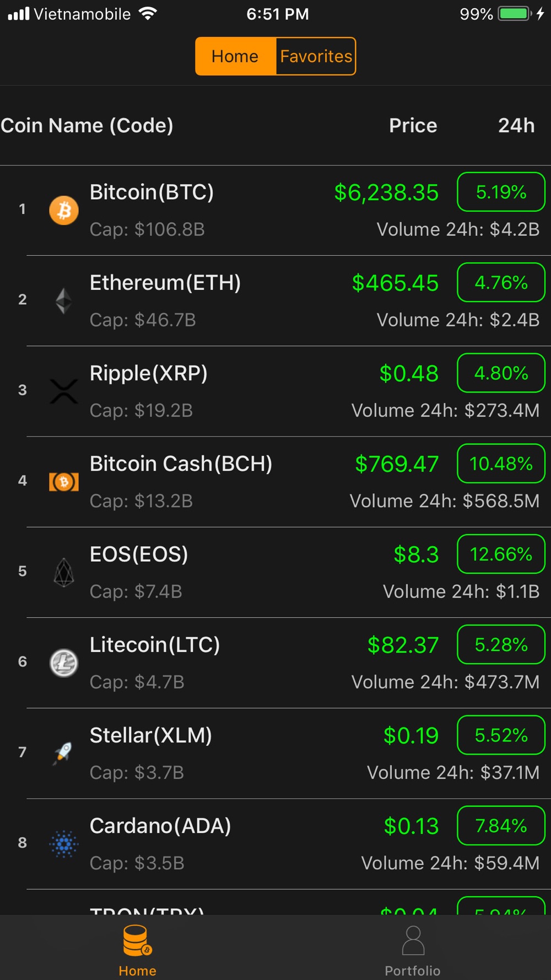
Task: Open the Bitcoin Cash(BCH) row
Action: coord(275,482)
